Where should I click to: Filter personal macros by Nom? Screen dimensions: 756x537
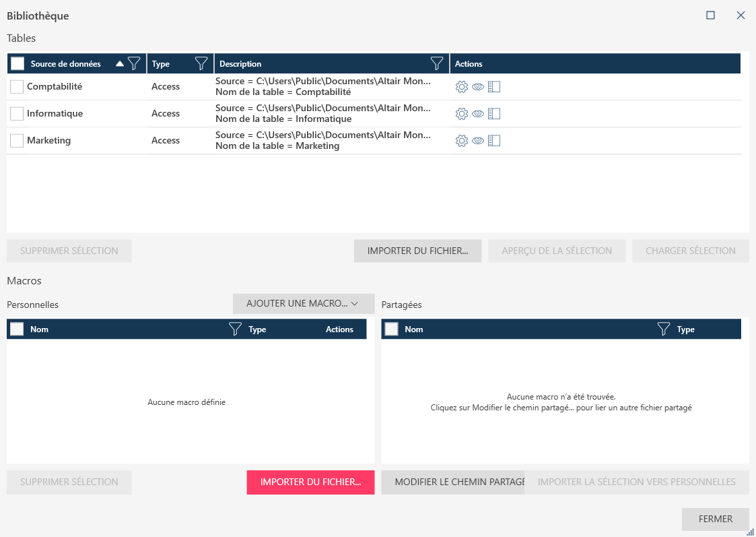[x=235, y=329]
